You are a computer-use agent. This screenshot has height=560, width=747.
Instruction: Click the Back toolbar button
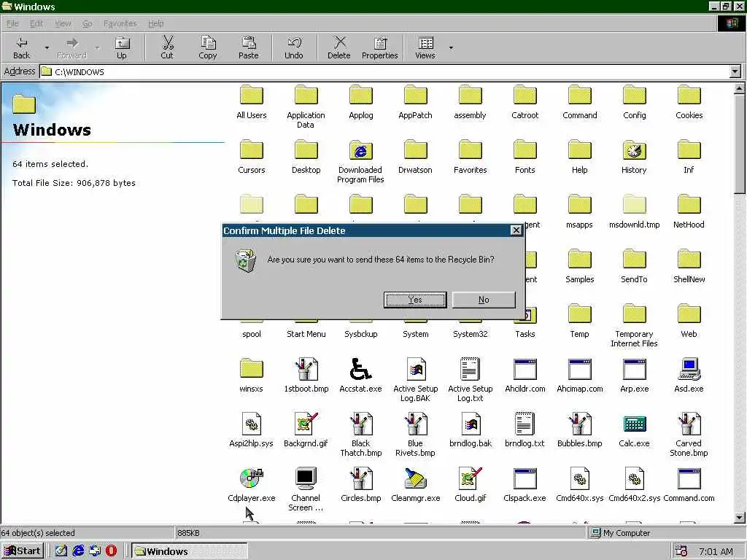click(21, 47)
